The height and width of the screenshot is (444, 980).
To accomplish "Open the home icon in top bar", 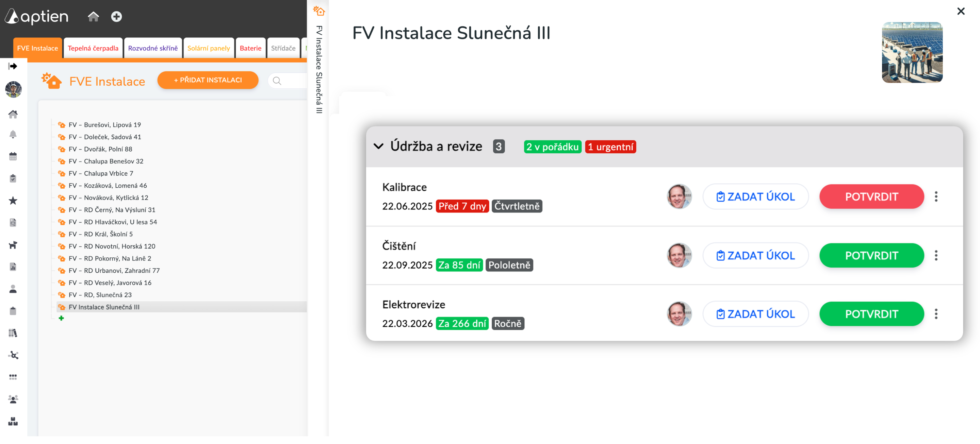I will pos(93,16).
